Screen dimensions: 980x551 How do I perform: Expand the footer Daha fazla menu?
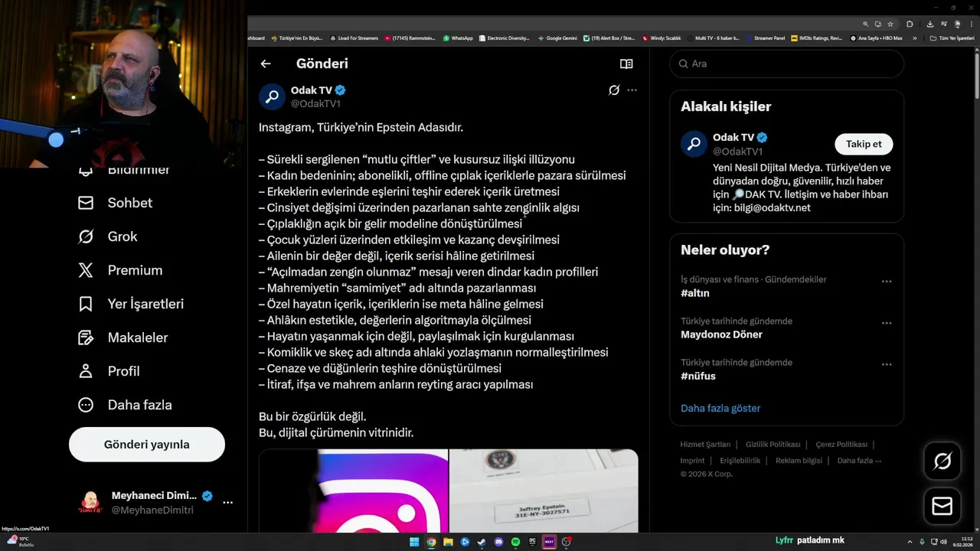859,461
